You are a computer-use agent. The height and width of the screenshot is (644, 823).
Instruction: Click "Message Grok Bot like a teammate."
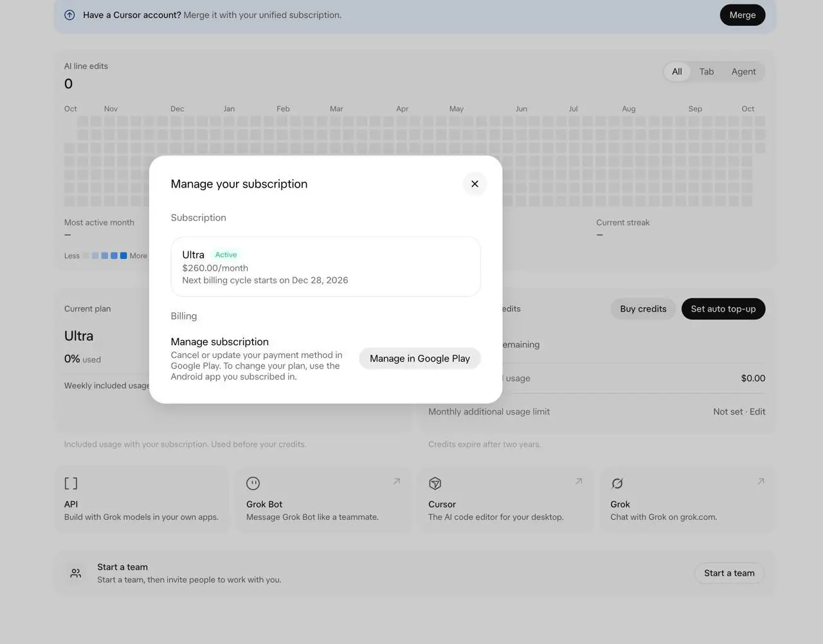pos(312,517)
